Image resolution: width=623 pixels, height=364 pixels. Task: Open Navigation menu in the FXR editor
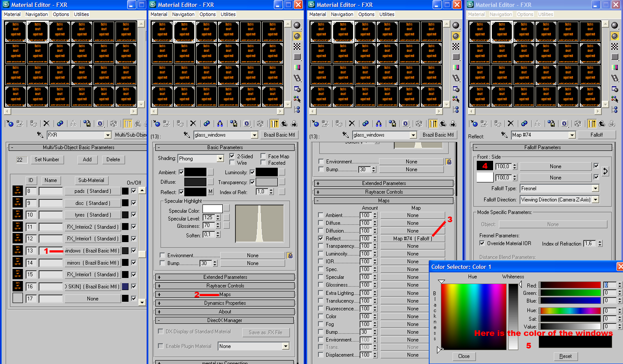37,14
